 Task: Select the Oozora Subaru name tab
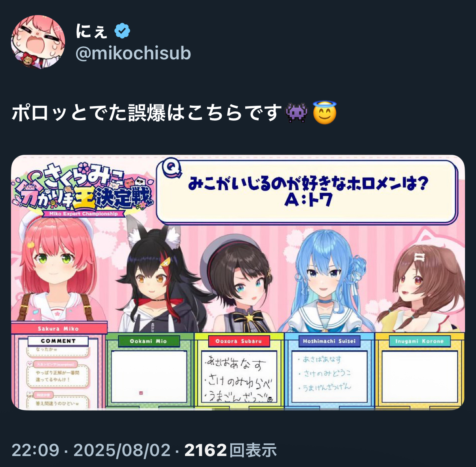(x=238, y=341)
